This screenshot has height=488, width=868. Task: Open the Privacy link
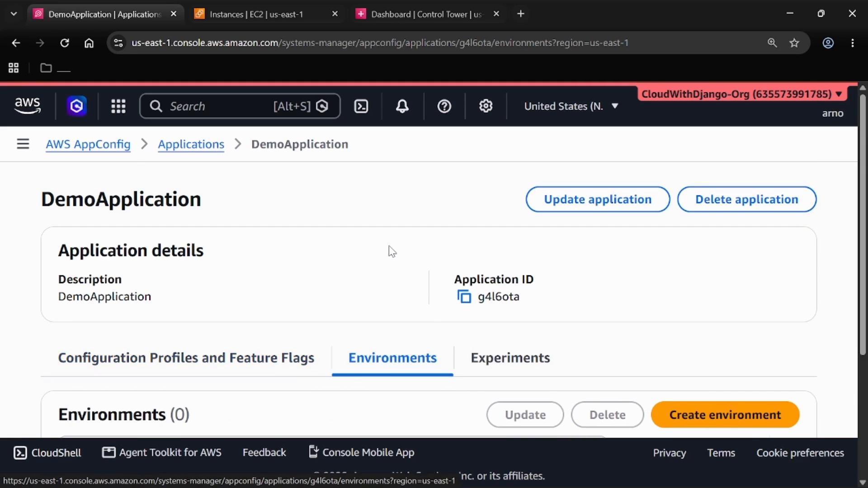point(670,453)
